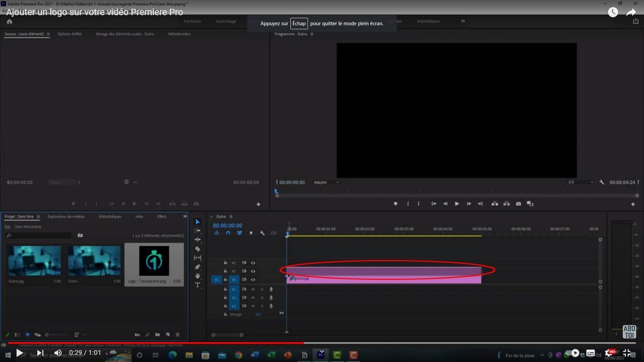Open the 1/2 playback resolution dropdown
The image size is (644, 362).
pyautogui.click(x=580, y=182)
